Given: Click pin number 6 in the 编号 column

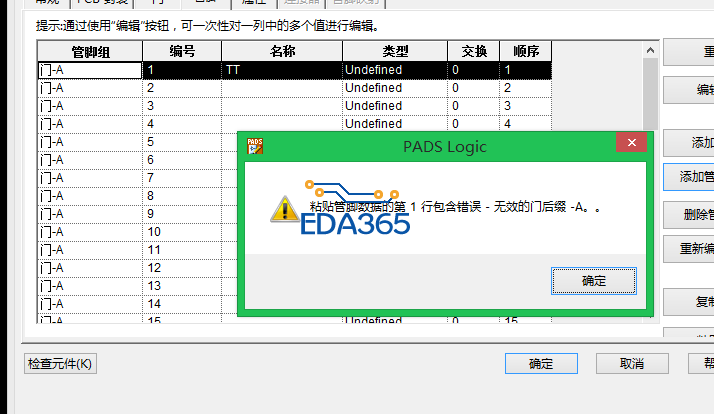Looking at the screenshot, I should (182, 160).
